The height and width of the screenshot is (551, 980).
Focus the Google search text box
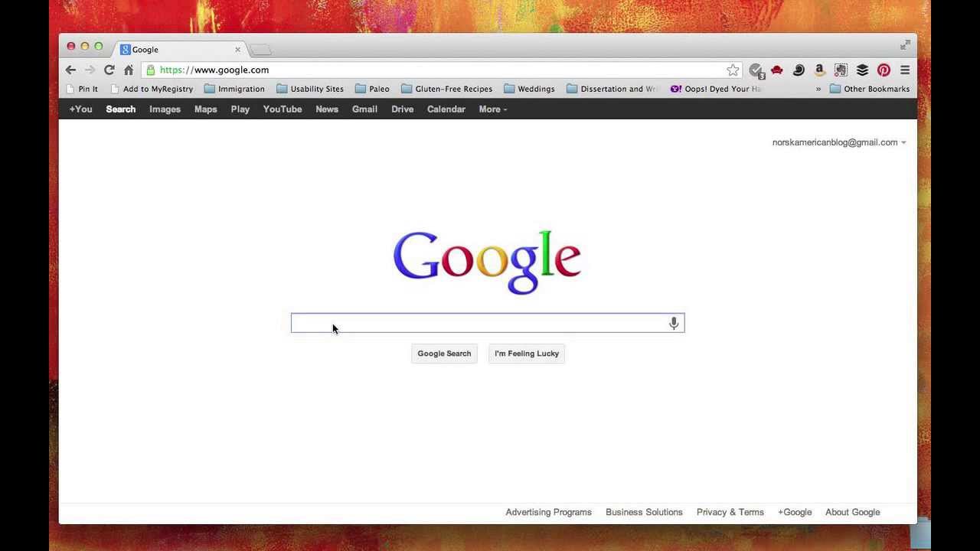coord(488,323)
